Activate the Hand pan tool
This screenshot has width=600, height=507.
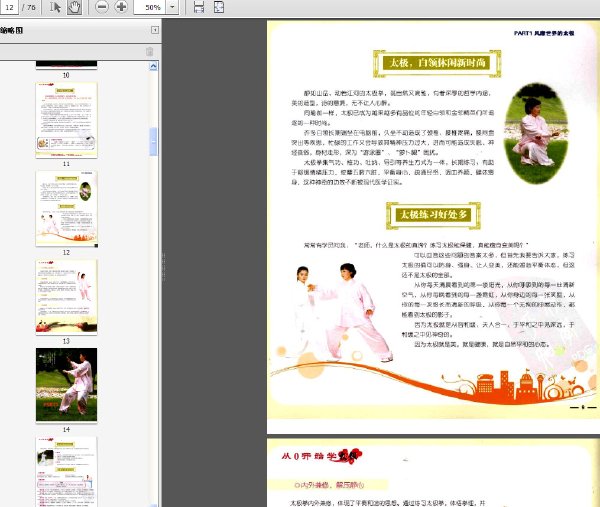click(74, 7)
